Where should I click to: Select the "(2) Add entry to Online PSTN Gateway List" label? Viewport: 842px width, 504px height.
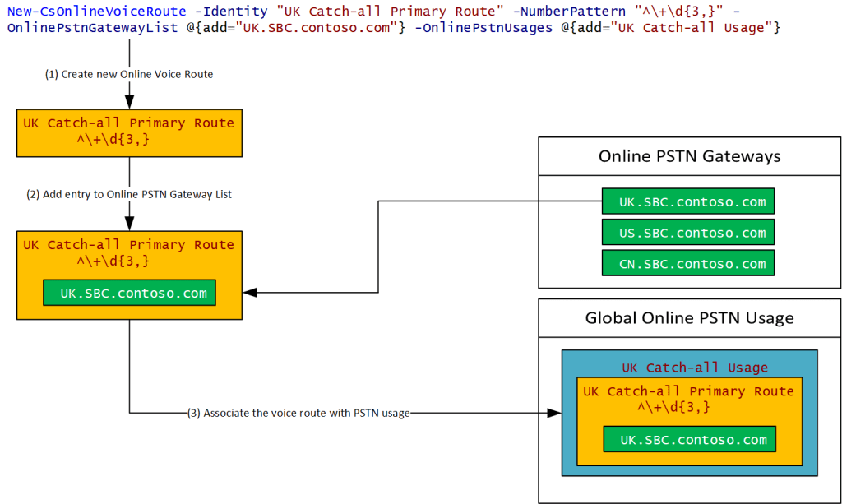[129, 194]
